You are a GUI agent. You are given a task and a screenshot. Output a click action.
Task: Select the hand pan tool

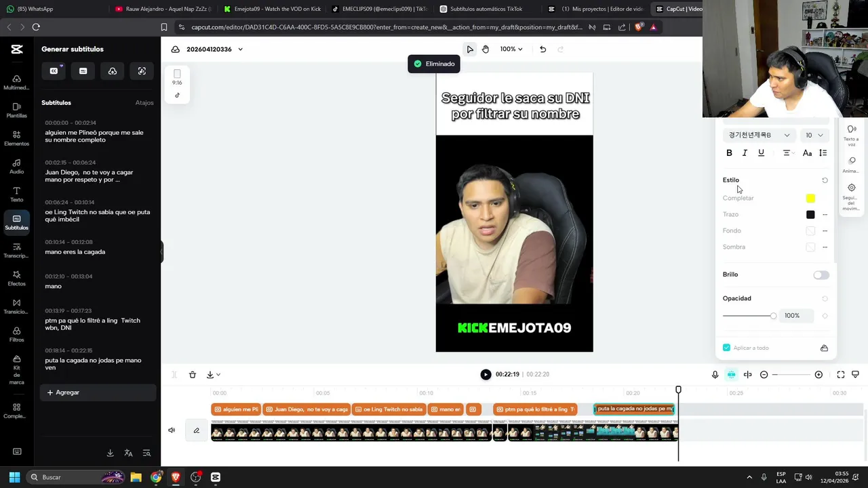(486, 49)
